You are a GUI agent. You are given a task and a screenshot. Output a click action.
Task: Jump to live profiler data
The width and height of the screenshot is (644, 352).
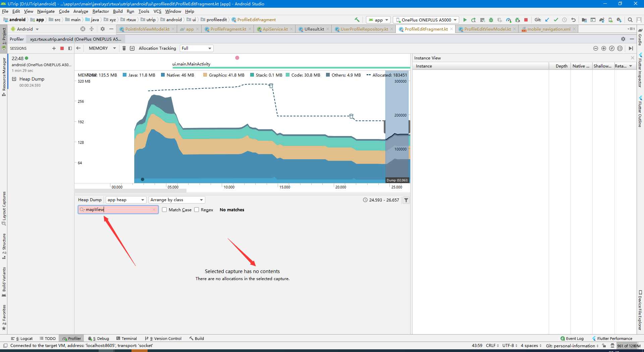pos(631,48)
